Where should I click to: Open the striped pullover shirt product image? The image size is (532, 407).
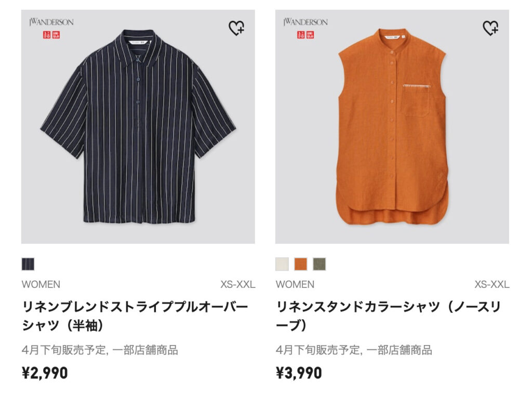(x=138, y=127)
